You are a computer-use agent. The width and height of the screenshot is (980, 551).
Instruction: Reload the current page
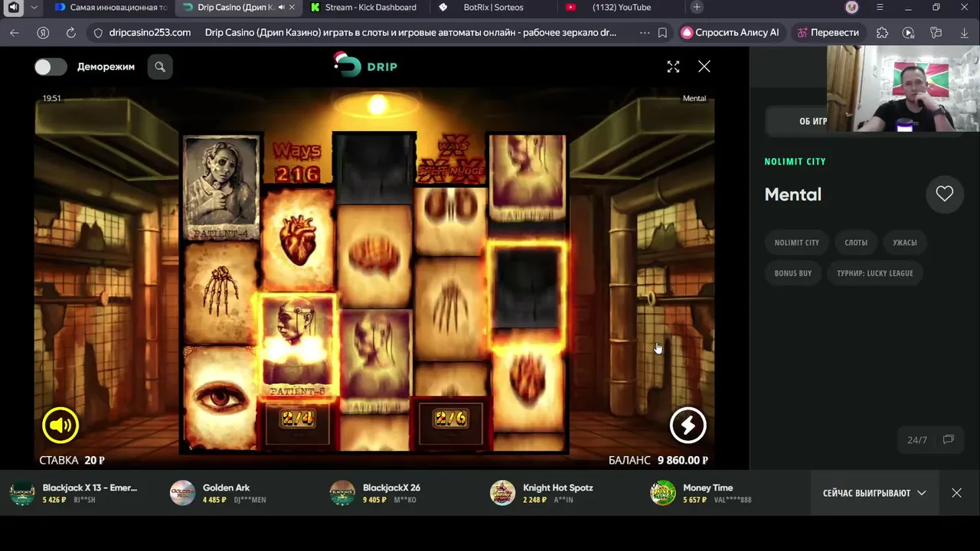point(71,33)
